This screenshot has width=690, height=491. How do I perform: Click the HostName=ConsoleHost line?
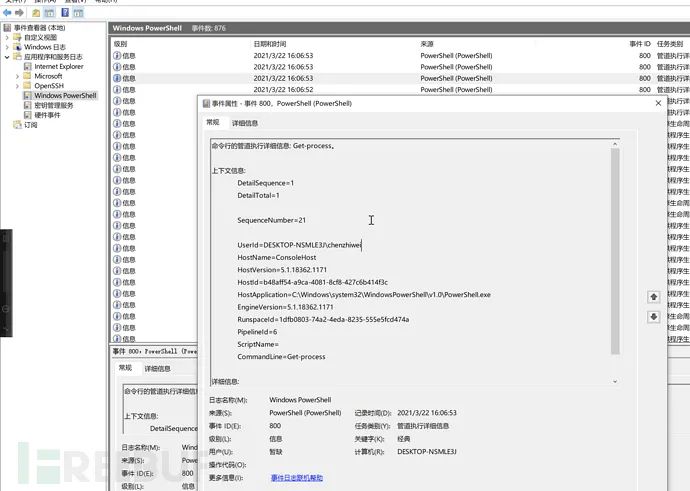tap(276, 257)
